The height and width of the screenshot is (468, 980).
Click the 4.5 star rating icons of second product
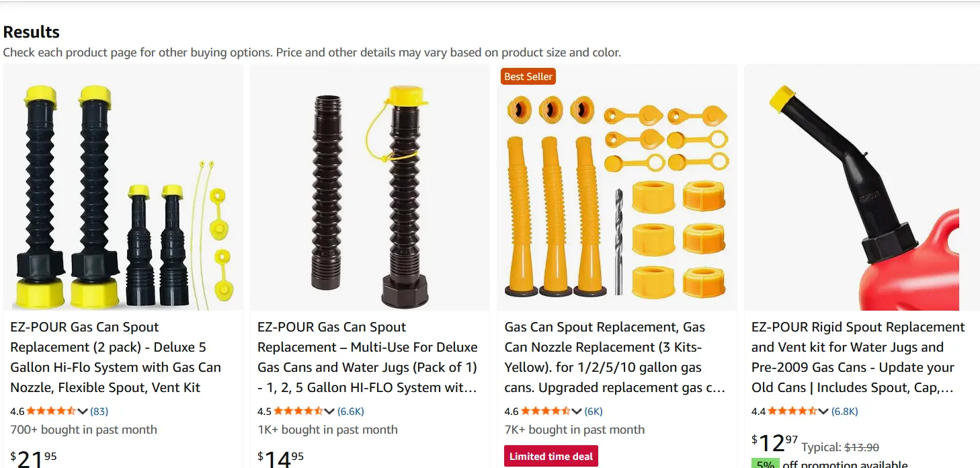pos(298,411)
